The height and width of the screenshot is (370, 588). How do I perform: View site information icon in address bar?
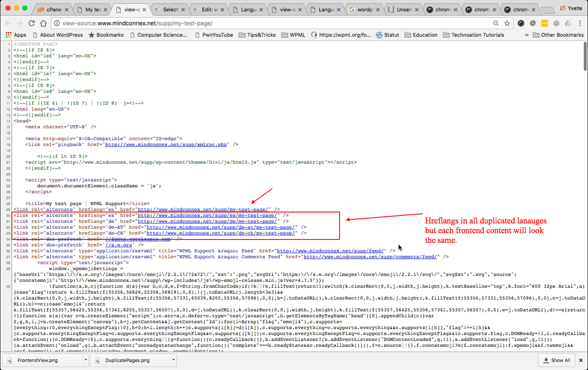58,23
